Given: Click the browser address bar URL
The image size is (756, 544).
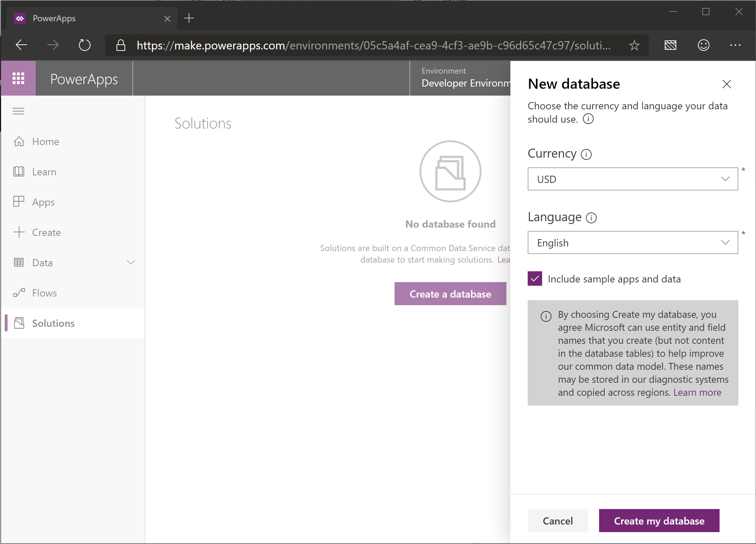Looking at the screenshot, I should click(373, 45).
